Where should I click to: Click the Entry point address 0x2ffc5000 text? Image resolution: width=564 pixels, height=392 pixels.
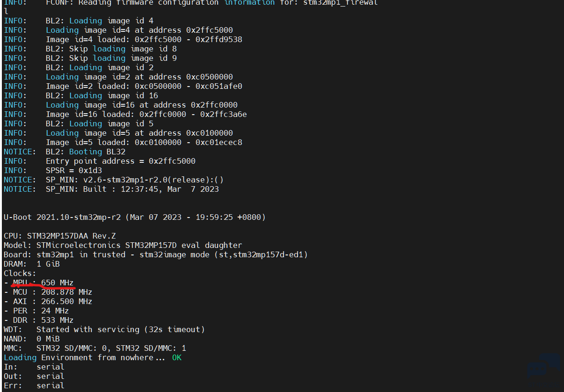click(x=121, y=161)
